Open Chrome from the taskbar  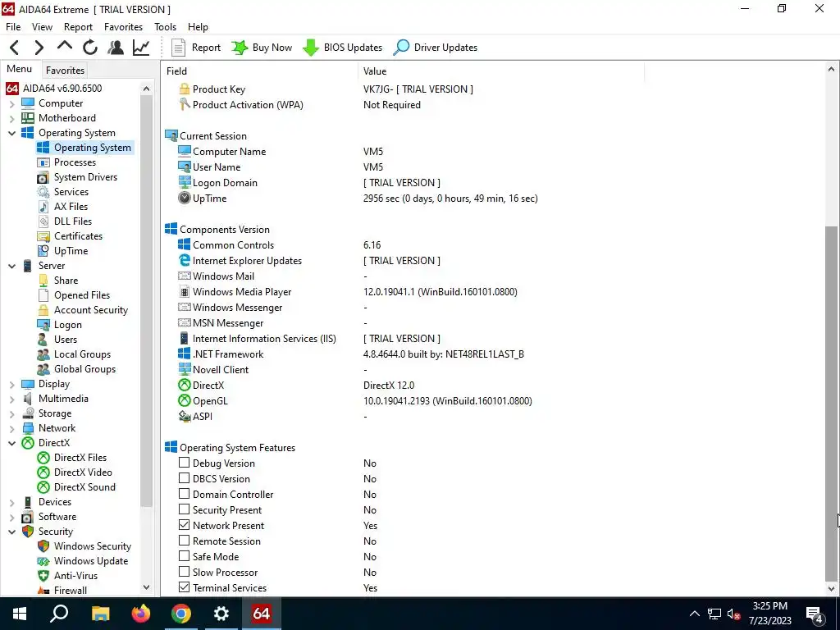(181, 614)
